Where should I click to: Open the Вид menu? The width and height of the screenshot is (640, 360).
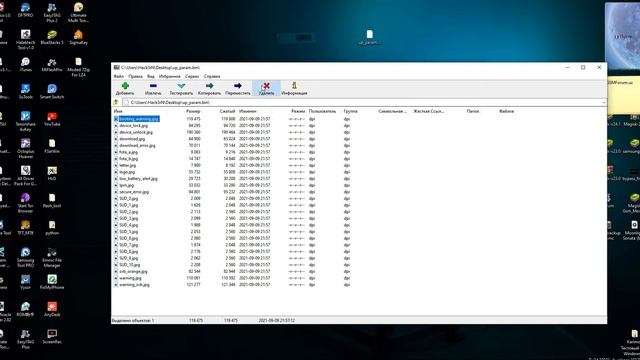151,76
